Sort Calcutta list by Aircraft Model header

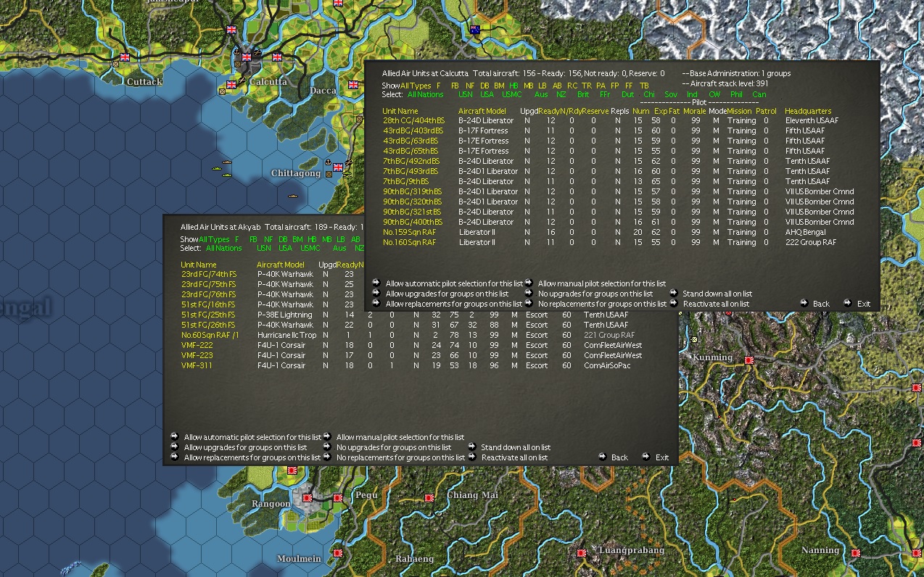click(482, 111)
